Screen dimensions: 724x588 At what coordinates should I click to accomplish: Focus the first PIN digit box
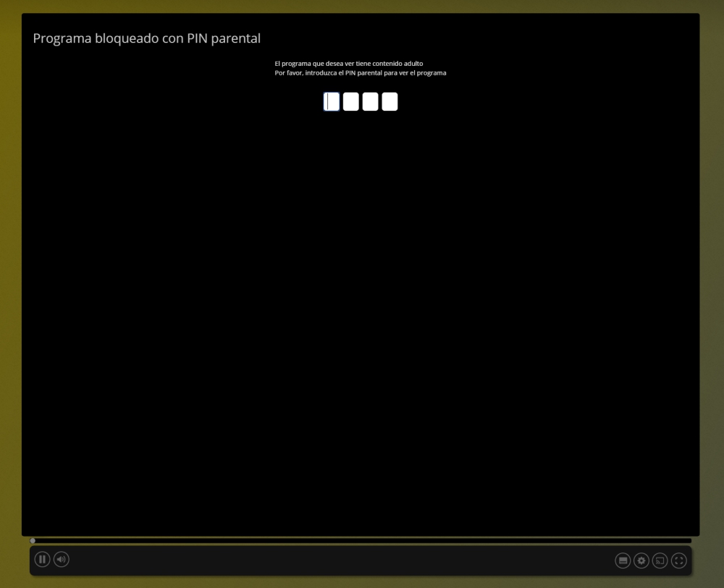pos(332,102)
